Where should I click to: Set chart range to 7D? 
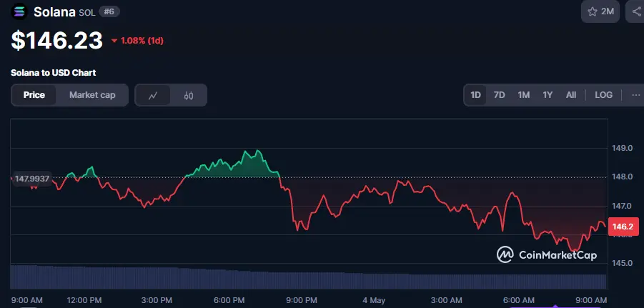[x=499, y=95]
